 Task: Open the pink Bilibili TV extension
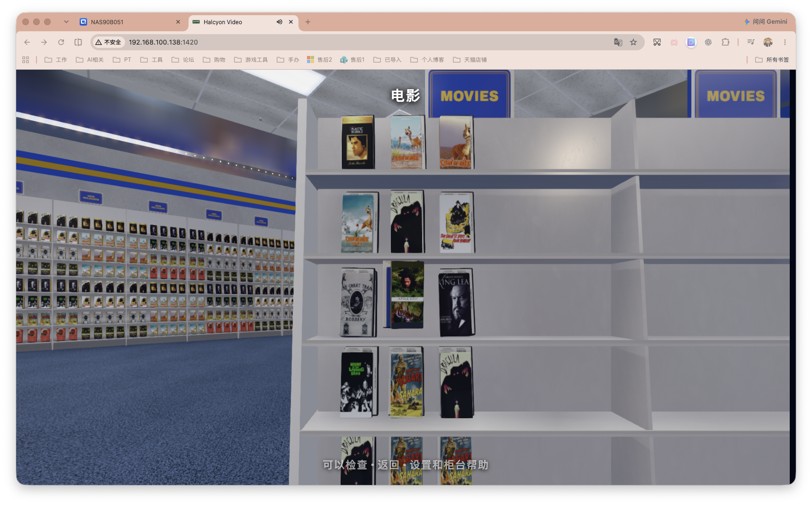pyautogui.click(x=674, y=42)
